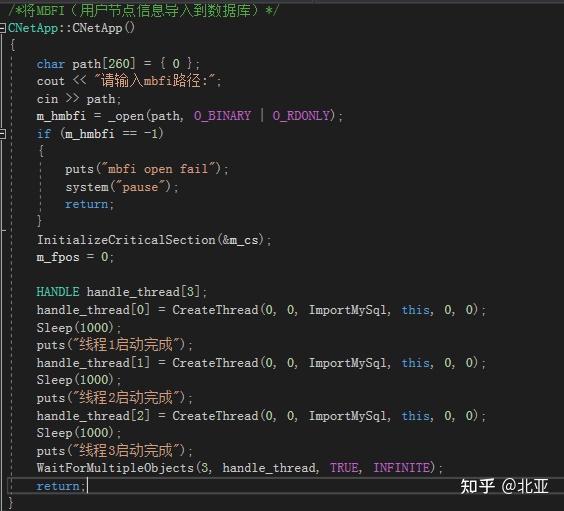This screenshot has height=511, width=564.
Task: Click the line 'm_fpos = 0;'
Action: (75, 257)
